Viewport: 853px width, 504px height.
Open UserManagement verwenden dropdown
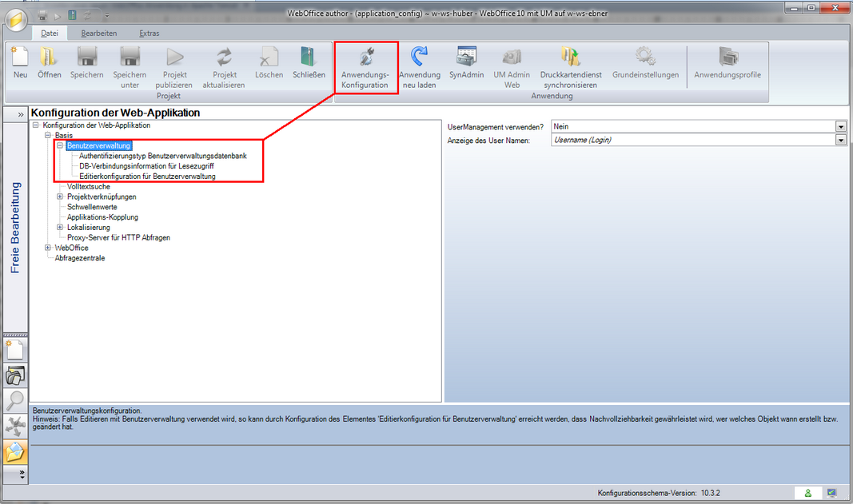pos(840,127)
